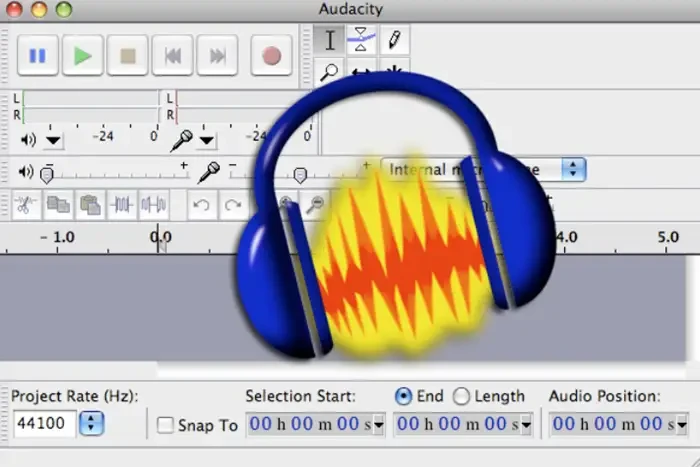Click the End selection time field
This screenshot has width=700, height=467.
[457, 424]
